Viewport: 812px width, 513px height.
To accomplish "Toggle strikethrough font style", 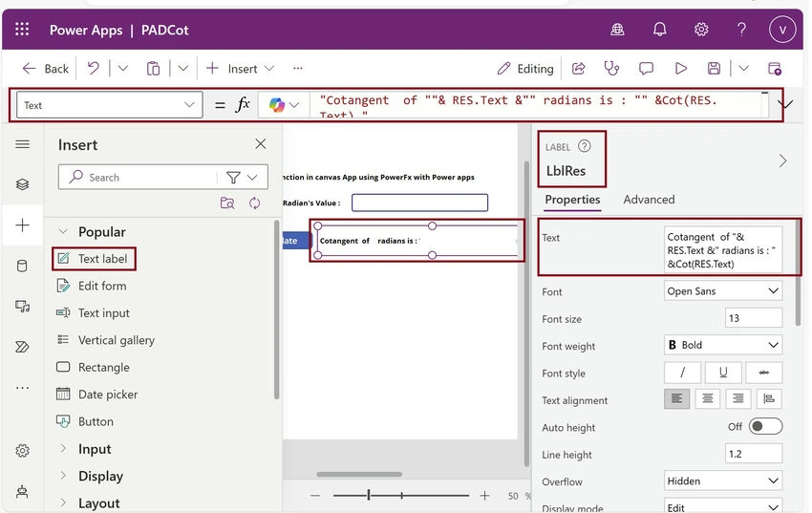I will click(764, 373).
